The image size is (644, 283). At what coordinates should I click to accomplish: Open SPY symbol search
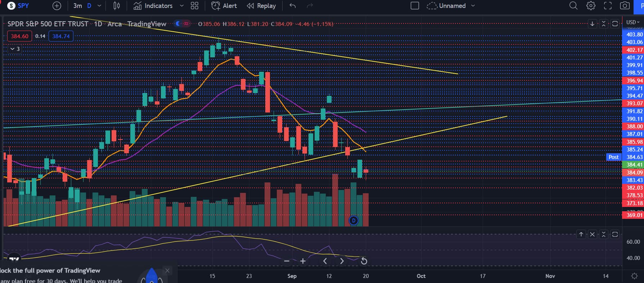click(18, 6)
